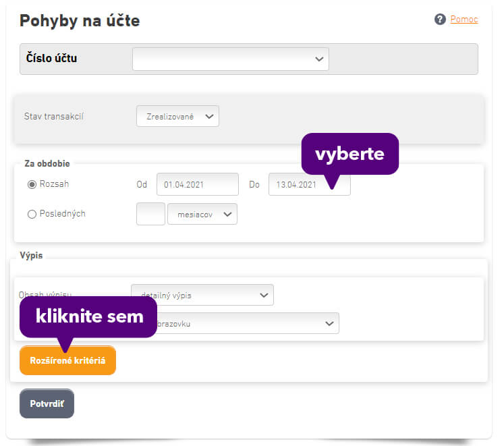Select the Rozsah radio button
The height and width of the screenshot is (446, 504).
point(32,185)
